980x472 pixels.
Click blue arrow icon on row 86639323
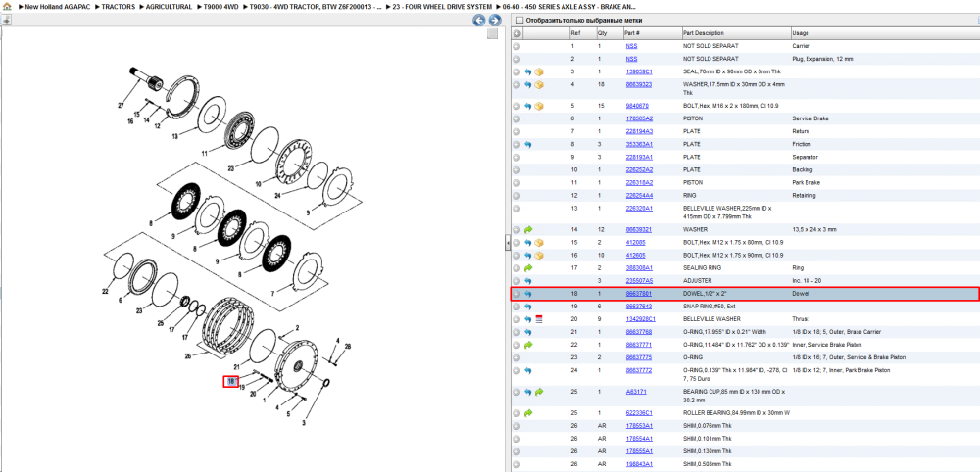528,84
